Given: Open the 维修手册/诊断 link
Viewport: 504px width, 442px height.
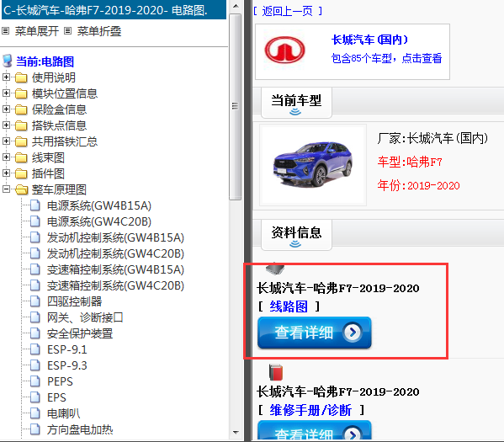Looking at the screenshot, I should click(x=310, y=410).
